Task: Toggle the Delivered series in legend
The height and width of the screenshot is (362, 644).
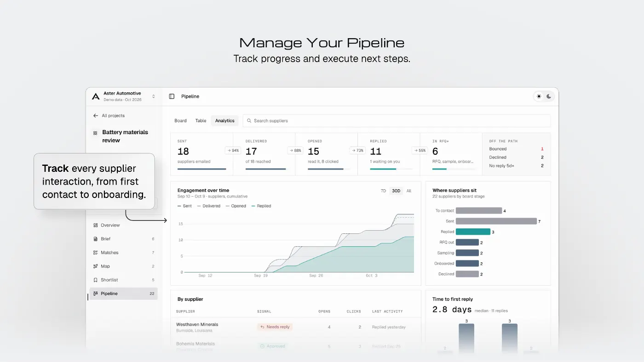Action: 208,206
